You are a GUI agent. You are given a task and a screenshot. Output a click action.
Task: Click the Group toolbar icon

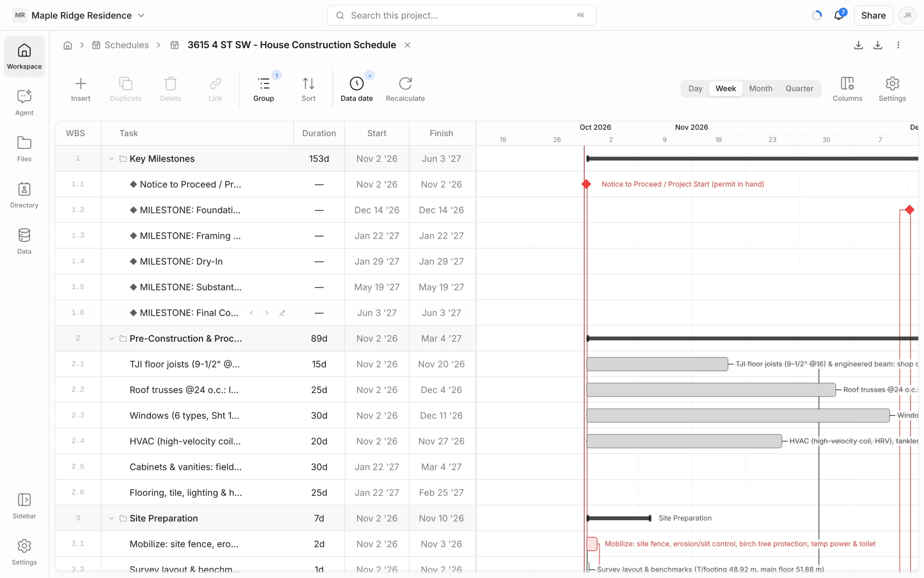(263, 89)
